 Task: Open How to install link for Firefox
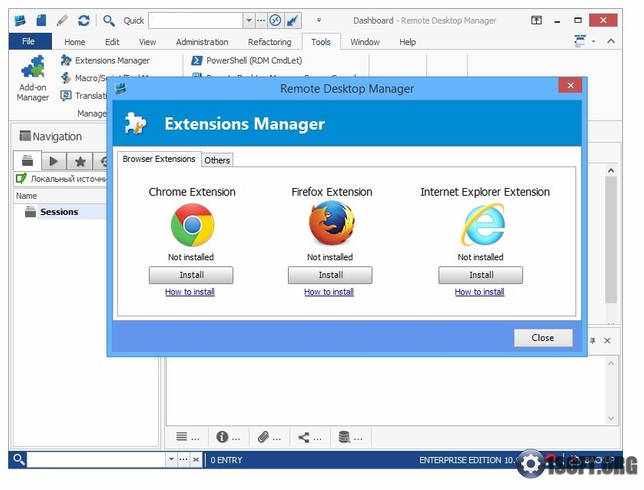pyautogui.click(x=329, y=292)
